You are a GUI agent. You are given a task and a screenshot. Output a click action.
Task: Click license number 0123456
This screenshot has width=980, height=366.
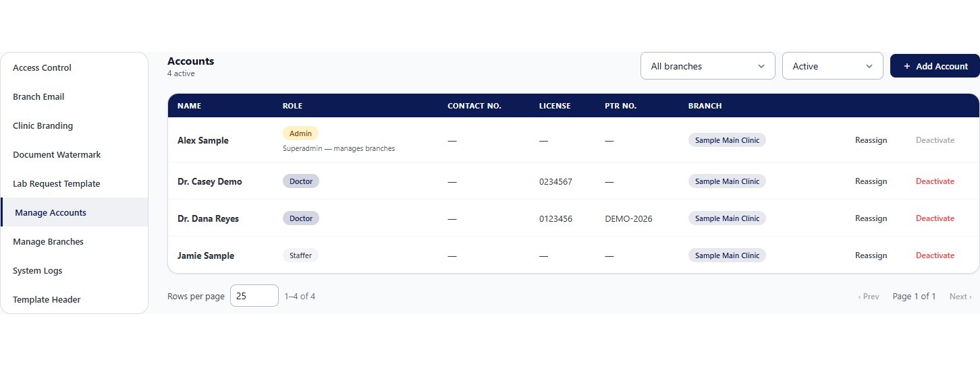click(555, 219)
